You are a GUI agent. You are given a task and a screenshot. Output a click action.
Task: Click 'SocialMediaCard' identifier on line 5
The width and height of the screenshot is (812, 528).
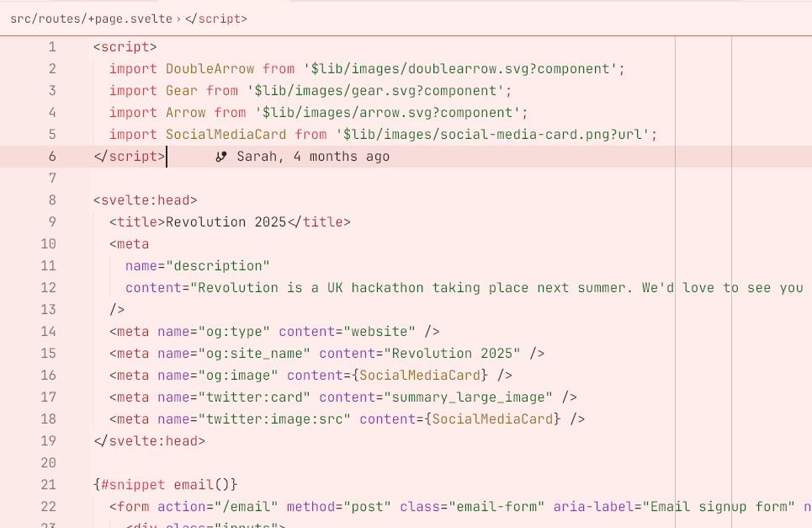click(226, 135)
